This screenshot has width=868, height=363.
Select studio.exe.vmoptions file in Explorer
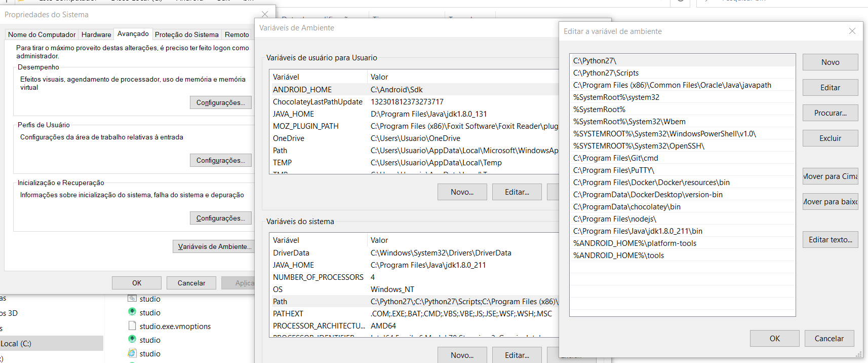(x=170, y=326)
